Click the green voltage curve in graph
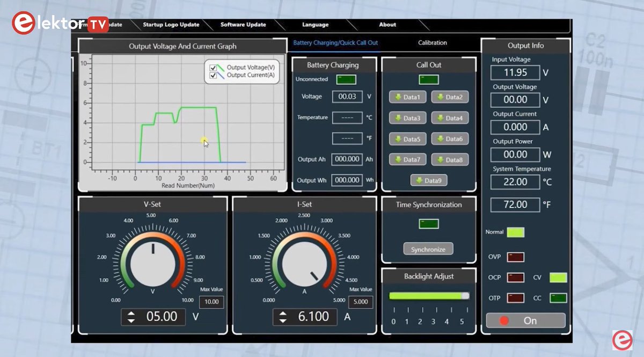The height and width of the screenshot is (357, 644). tap(199, 107)
